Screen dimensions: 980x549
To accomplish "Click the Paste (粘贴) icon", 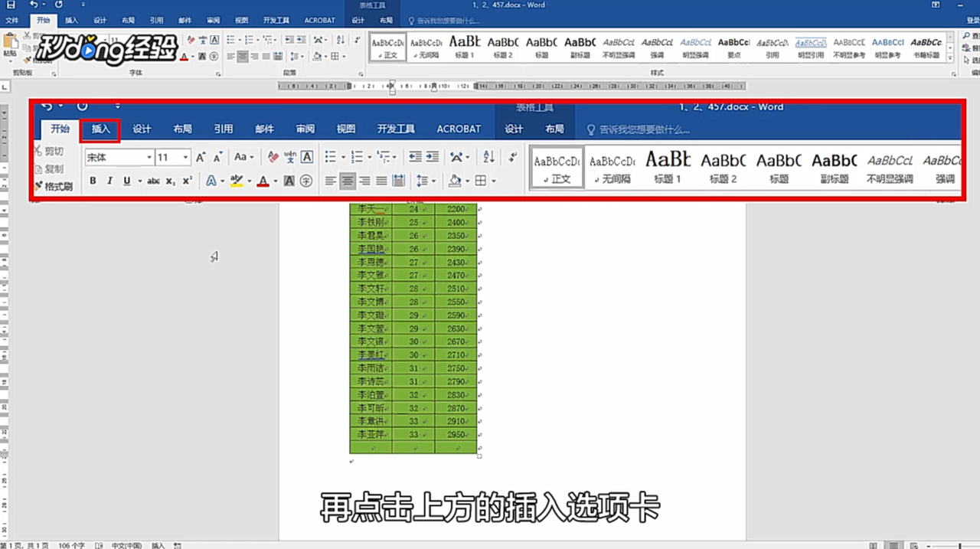I will [x=10, y=44].
